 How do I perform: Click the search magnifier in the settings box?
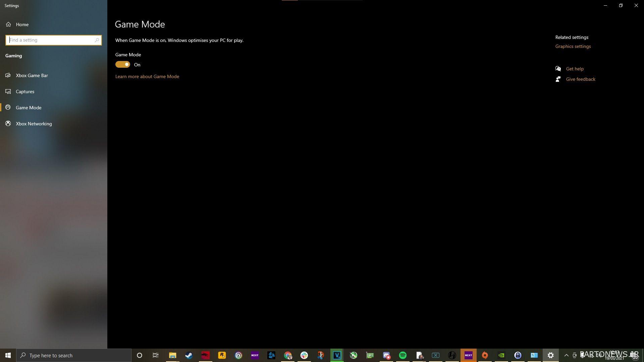(97, 40)
